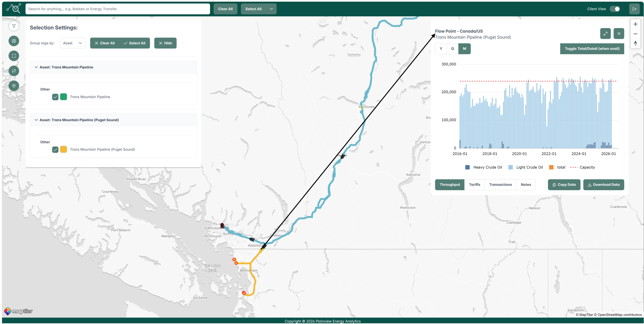This screenshot has width=644, height=324.
Task: Open the Group tags by Asset dropdown
Action: pyautogui.click(x=73, y=43)
